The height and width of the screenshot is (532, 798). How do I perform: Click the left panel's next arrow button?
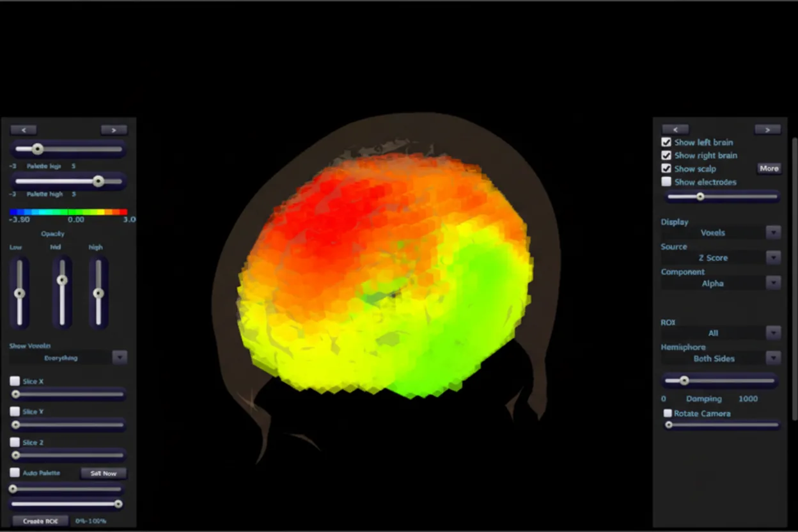click(x=114, y=130)
